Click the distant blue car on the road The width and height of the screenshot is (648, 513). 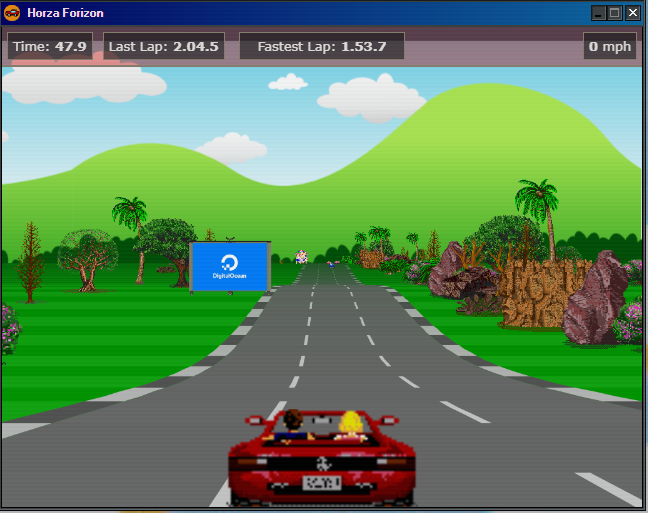pos(331,265)
